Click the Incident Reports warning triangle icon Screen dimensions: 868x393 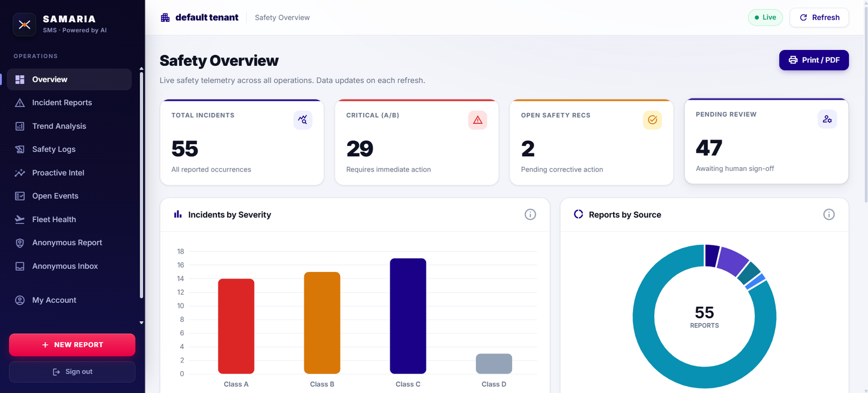(20, 103)
